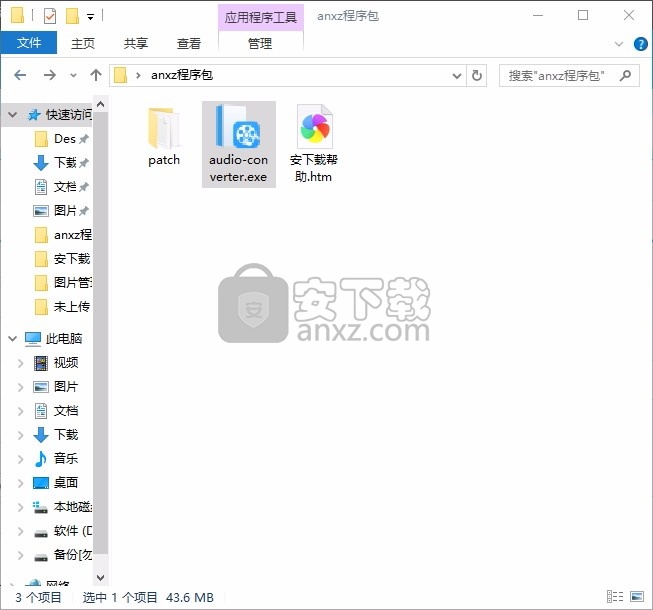Go up one folder level arrow
The width and height of the screenshot is (653, 610).
click(96, 75)
